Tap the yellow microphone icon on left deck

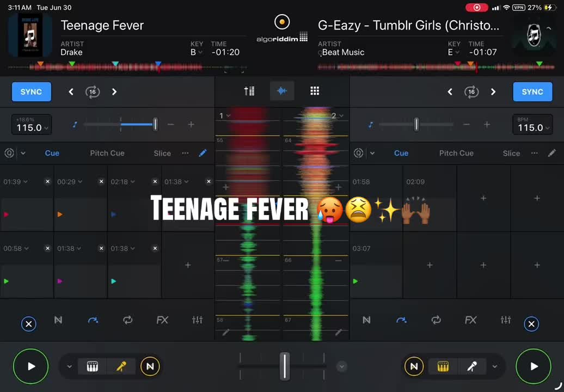[x=121, y=366]
